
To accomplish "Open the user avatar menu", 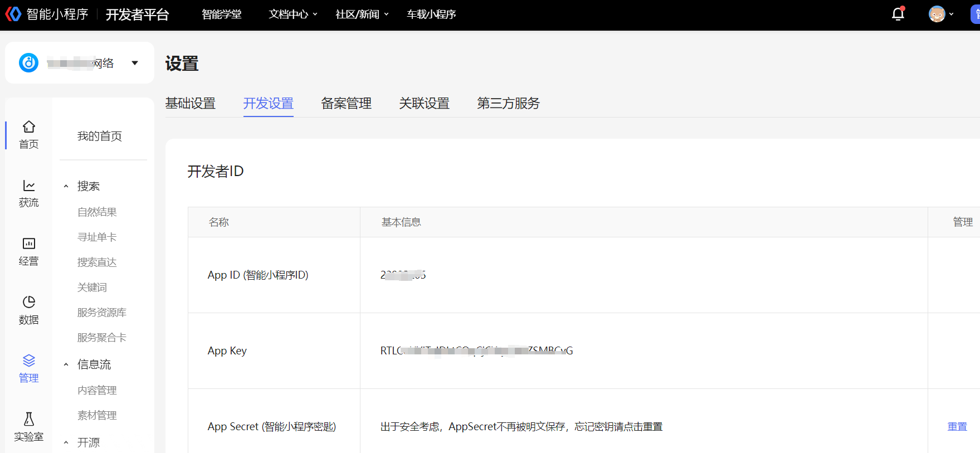I will click(x=940, y=14).
